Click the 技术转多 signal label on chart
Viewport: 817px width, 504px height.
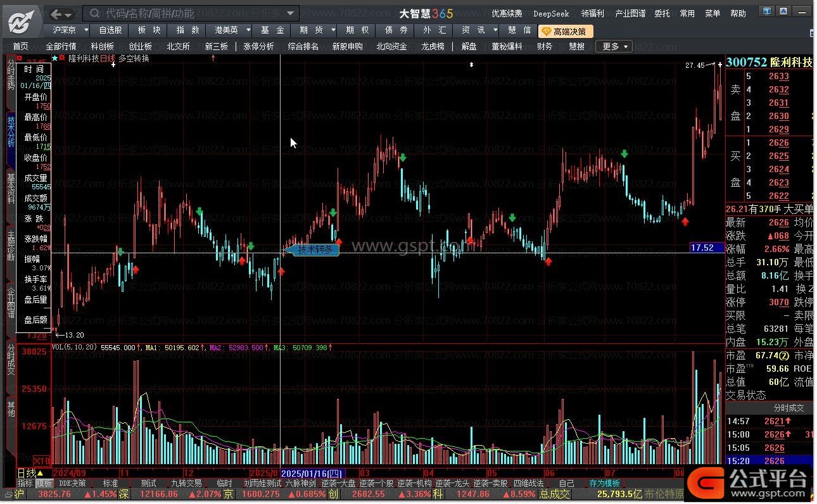tap(315, 249)
